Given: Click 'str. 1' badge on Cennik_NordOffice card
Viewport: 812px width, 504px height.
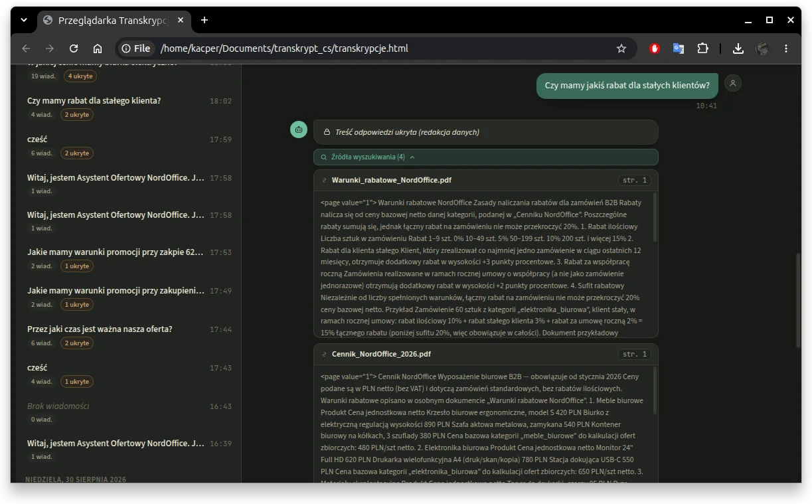Looking at the screenshot, I should [633, 354].
